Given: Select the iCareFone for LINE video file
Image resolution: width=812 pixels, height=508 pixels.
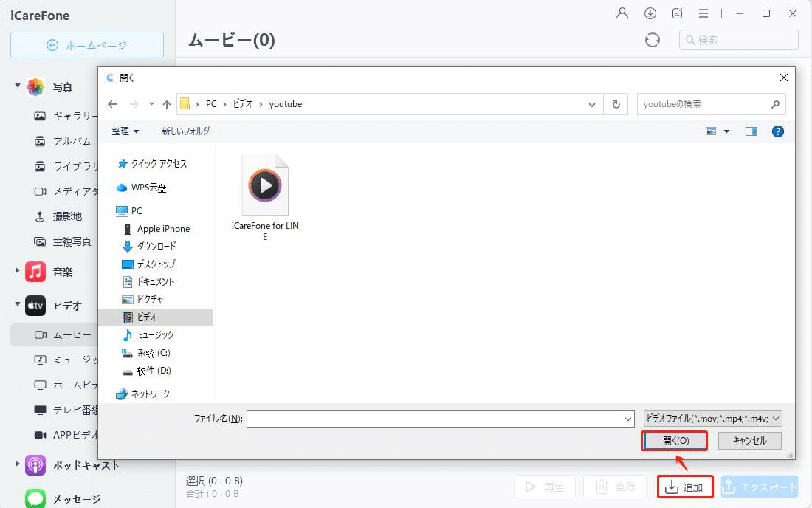Looking at the screenshot, I should coord(265,197).
